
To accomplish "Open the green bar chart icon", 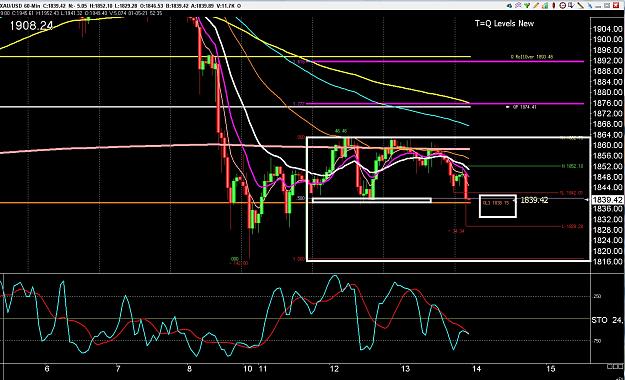I will 545,6.
